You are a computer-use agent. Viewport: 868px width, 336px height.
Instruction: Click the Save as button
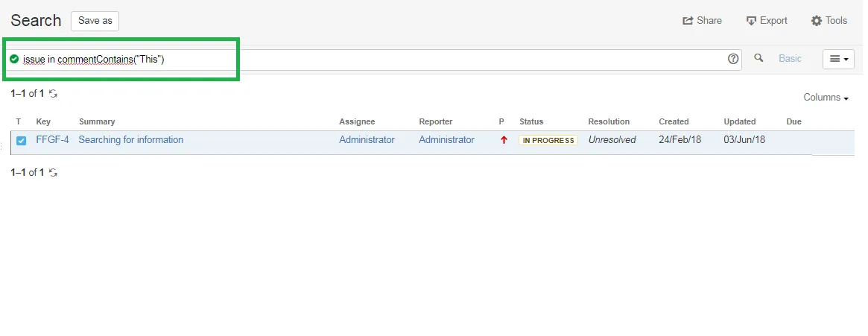click(95, 20)
